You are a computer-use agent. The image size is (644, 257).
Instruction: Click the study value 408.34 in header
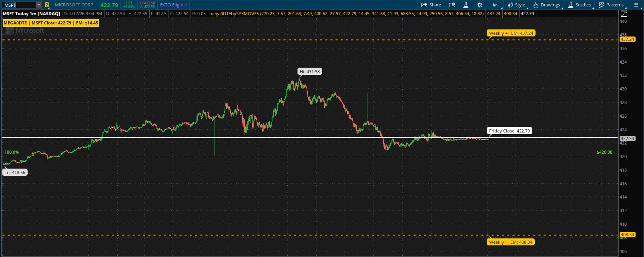(510, 14)
